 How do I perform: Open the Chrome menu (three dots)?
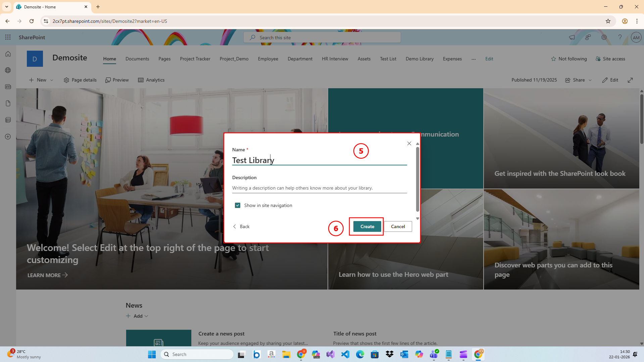pyautogui.click(x=637, y=21)
